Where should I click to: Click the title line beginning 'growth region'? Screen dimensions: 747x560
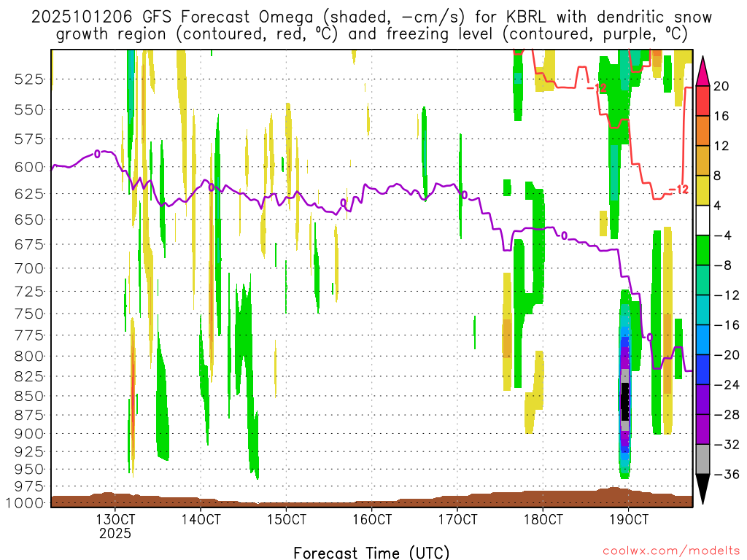371,34
